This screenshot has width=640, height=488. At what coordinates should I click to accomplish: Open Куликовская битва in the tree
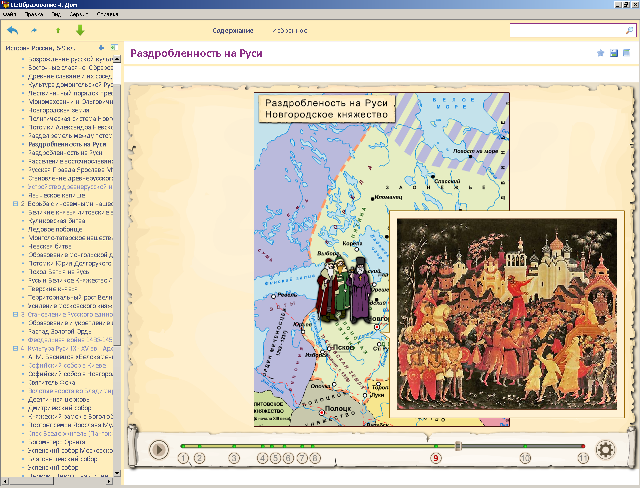(x=56, y=221)
